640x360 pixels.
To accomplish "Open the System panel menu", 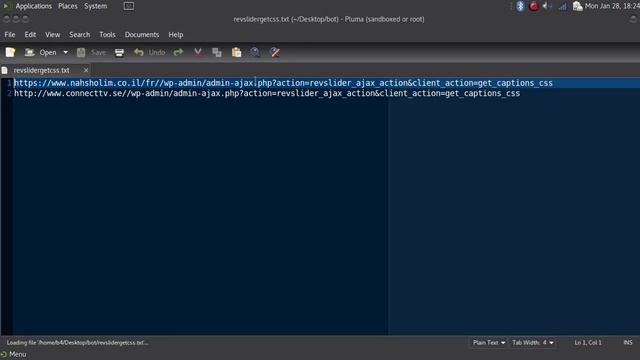I will (x=96, y=6).
